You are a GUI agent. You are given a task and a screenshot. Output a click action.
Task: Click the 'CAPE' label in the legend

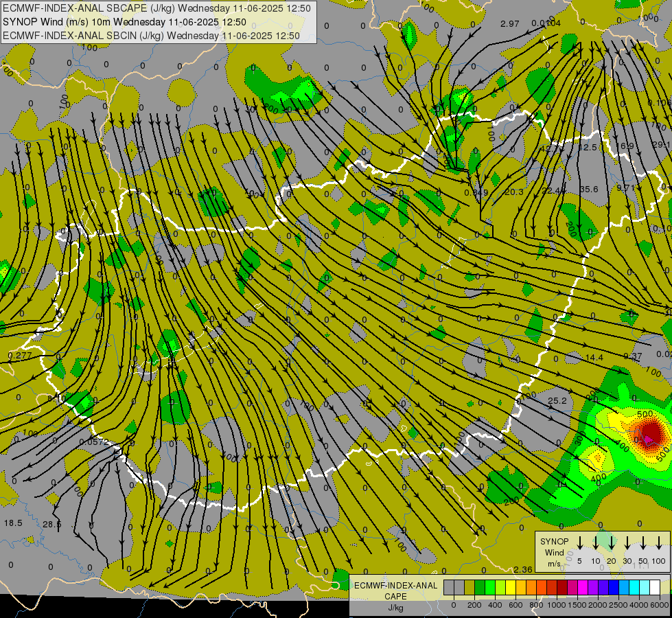[395, 597]
